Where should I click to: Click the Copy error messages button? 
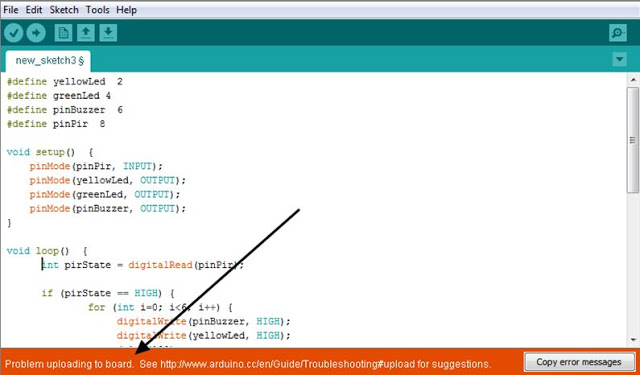point(579,362)
